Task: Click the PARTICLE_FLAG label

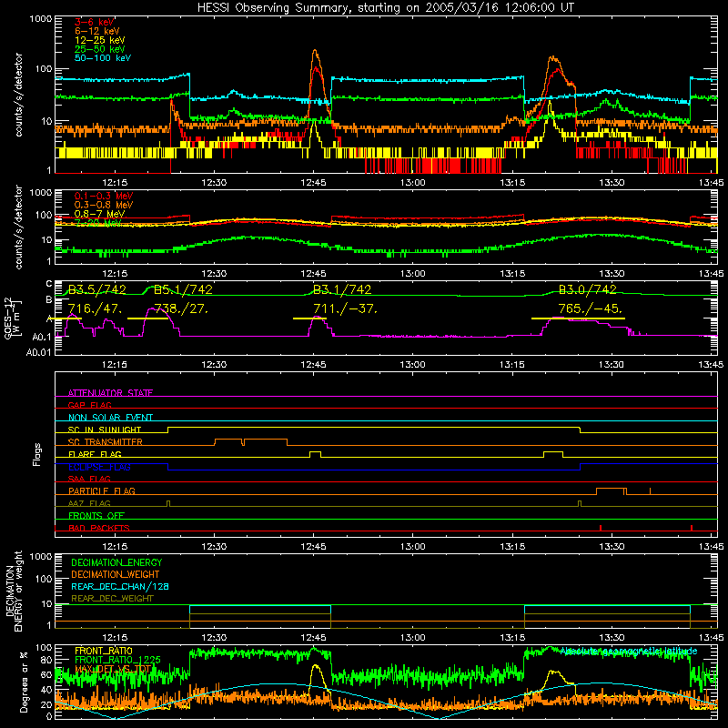Action: (102, 490)
